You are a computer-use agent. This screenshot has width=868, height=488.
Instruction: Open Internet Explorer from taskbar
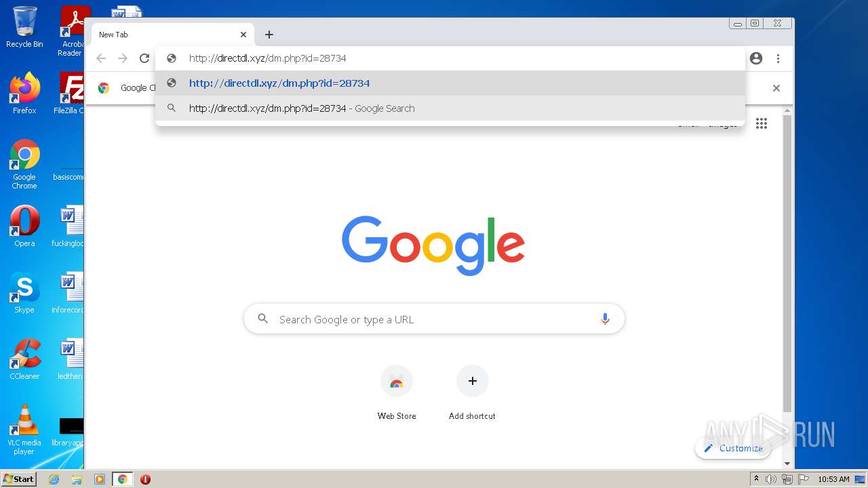tap(54, 479)
